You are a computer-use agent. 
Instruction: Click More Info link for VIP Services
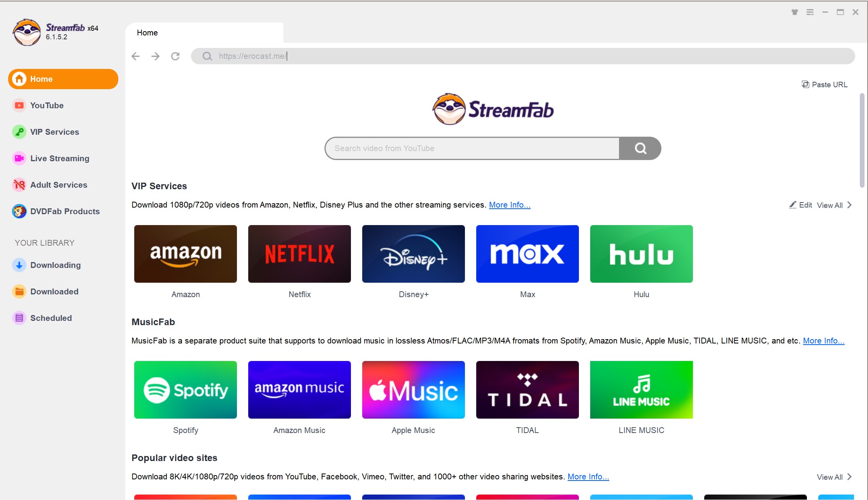(x=509, y=205)
